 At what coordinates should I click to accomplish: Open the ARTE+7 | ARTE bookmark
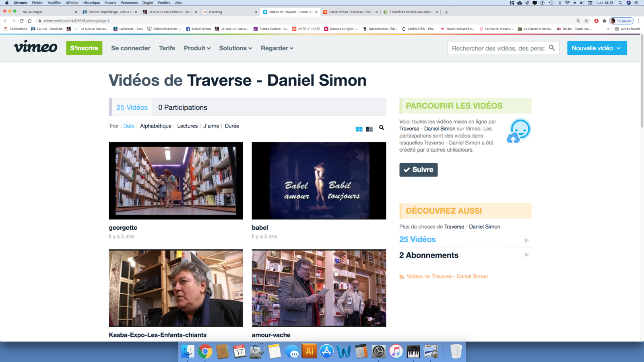306,29
